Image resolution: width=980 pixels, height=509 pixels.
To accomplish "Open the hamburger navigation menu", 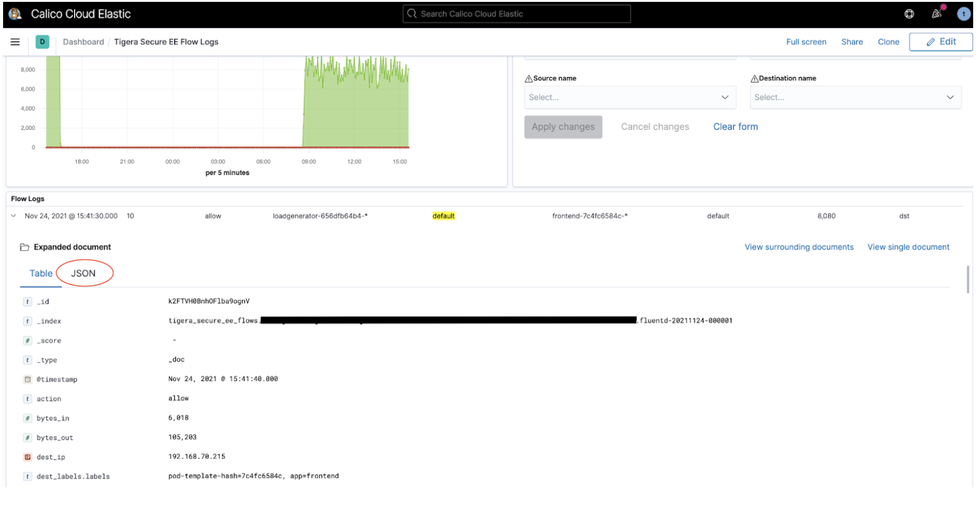I will [x=15, y=42].
